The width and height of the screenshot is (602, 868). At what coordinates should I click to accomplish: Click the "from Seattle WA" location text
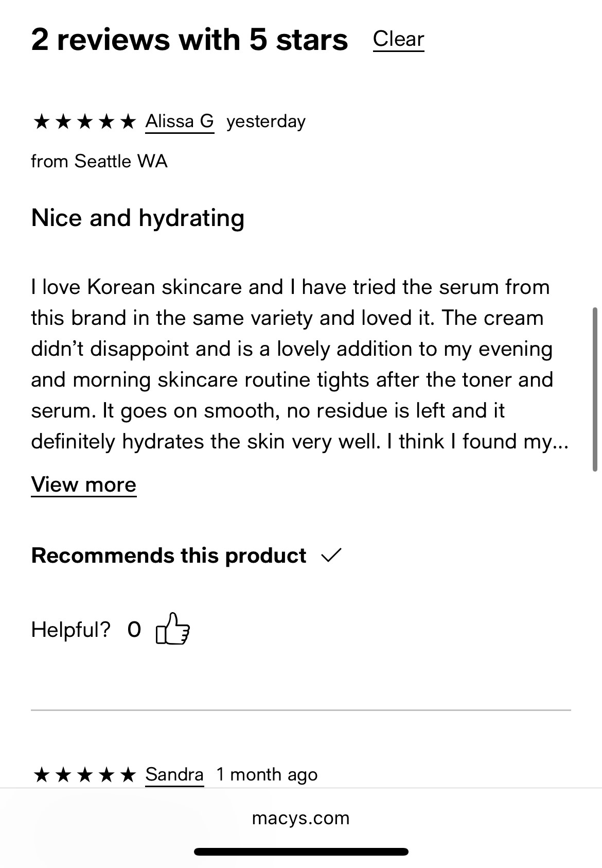click(99, 161)
